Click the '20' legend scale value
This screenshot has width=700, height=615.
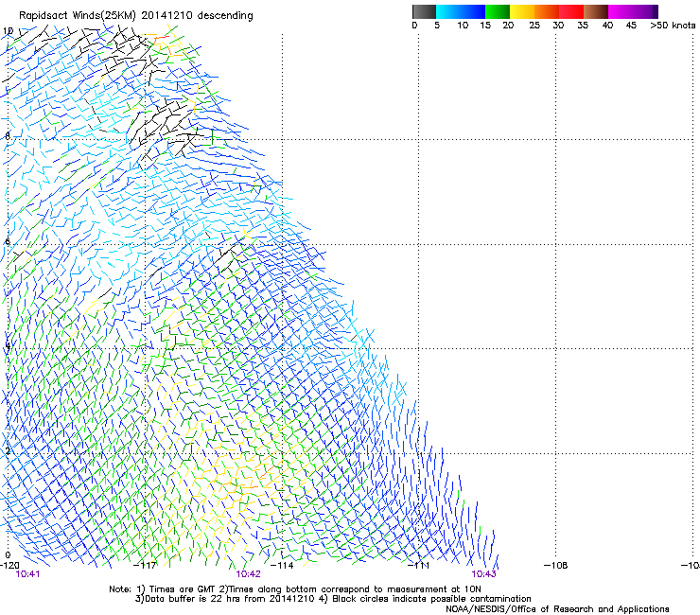coord(508,26)
